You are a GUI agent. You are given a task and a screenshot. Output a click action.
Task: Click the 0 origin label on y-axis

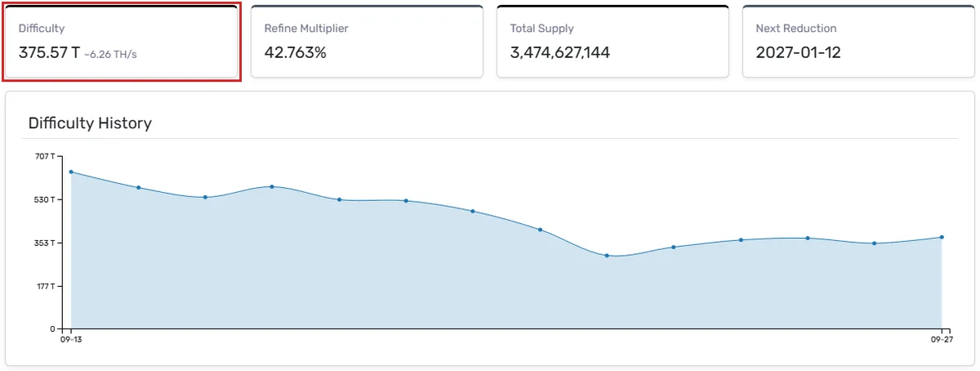pyautogui.click(x=52, y=329)
